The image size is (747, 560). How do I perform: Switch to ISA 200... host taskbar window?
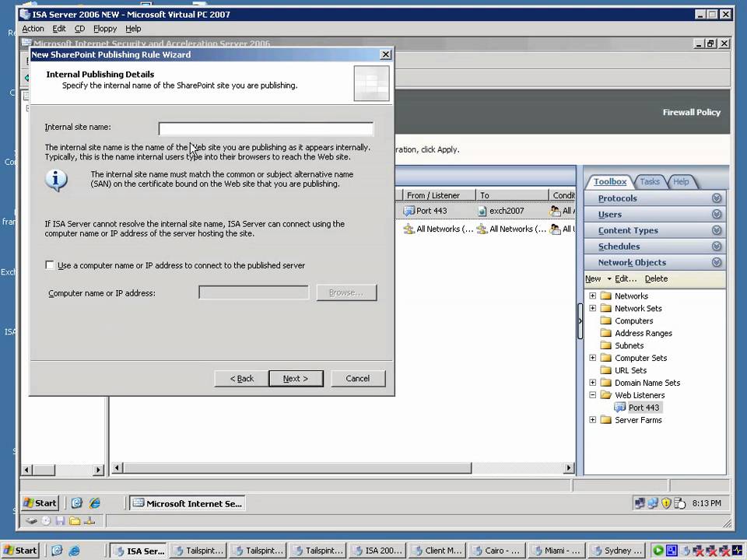click(378, 551)
